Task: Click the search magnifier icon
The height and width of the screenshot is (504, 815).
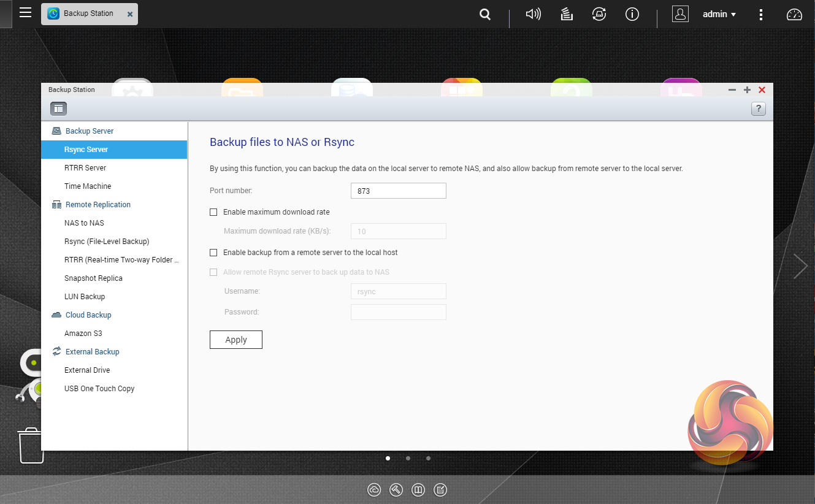Action: [485, 14]
